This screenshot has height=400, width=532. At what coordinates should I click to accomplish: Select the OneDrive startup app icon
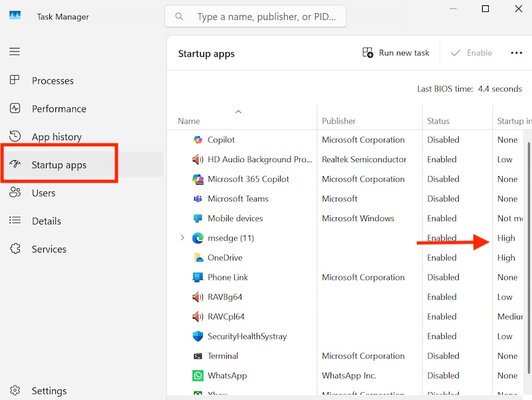pyautogui.click(x=198, y=258)
